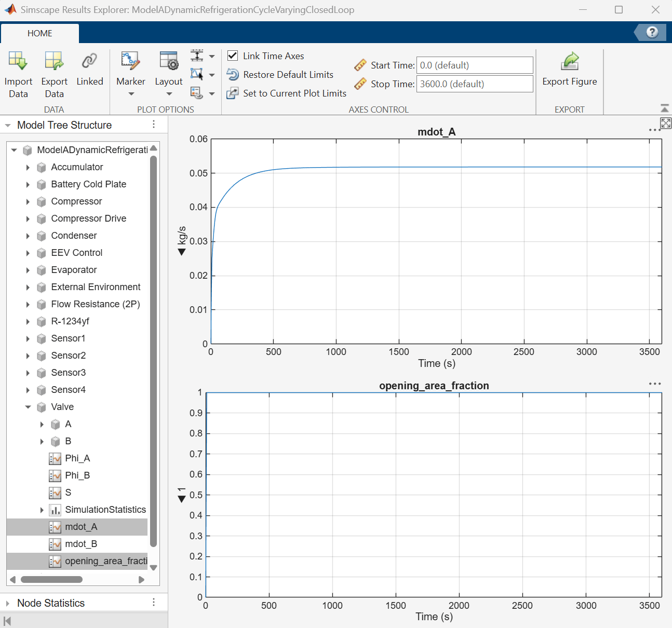672x628 pixels.
Task: Click the Export Figure icon
Action: 570,61
